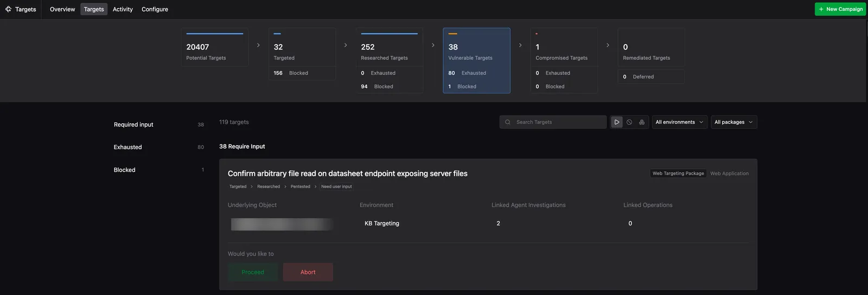Click the Need user input breadcrumb step
The width and height of the screenshot is (868, 295).
(336, 186)
